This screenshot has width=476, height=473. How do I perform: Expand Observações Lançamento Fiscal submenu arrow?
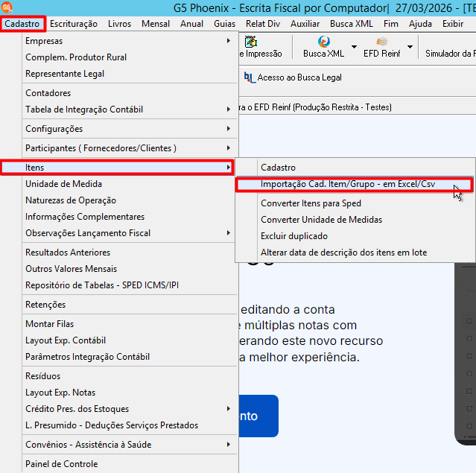tap(228, 233)
